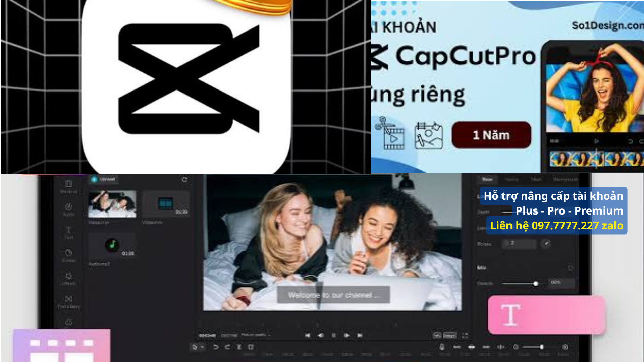This screenshot has height=362, width=644.
Task: Jump to end of the video
Action: (360, 335)
